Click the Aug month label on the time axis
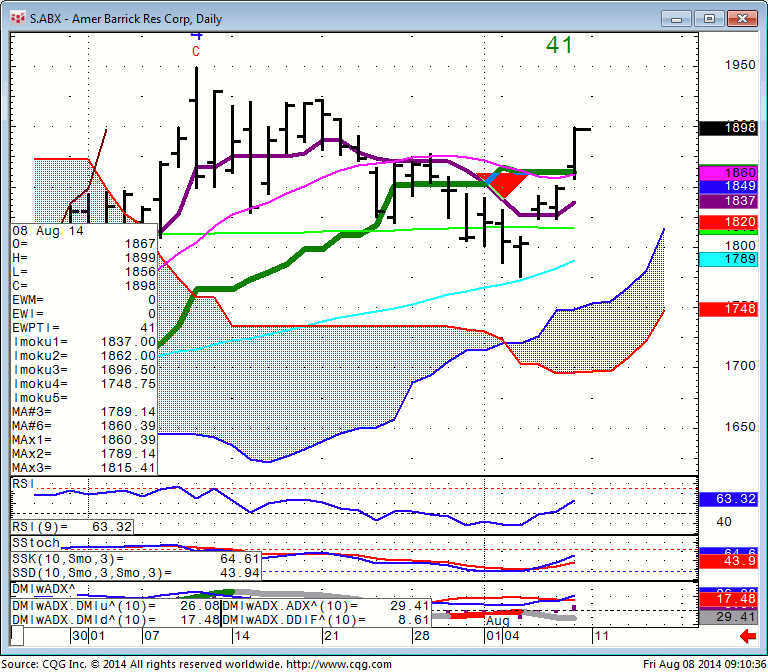Screen dimensions: 768x672 pyautogui.click(x=498, y=621)
